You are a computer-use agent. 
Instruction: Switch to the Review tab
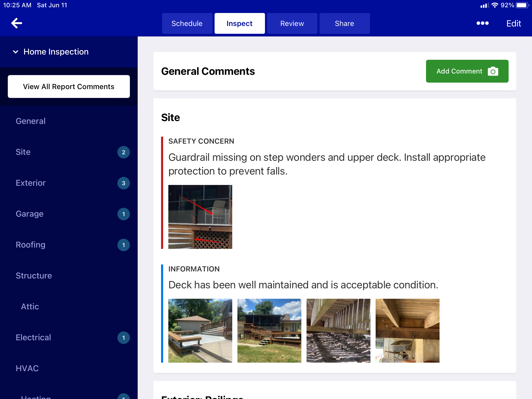[x=292, y=23]
